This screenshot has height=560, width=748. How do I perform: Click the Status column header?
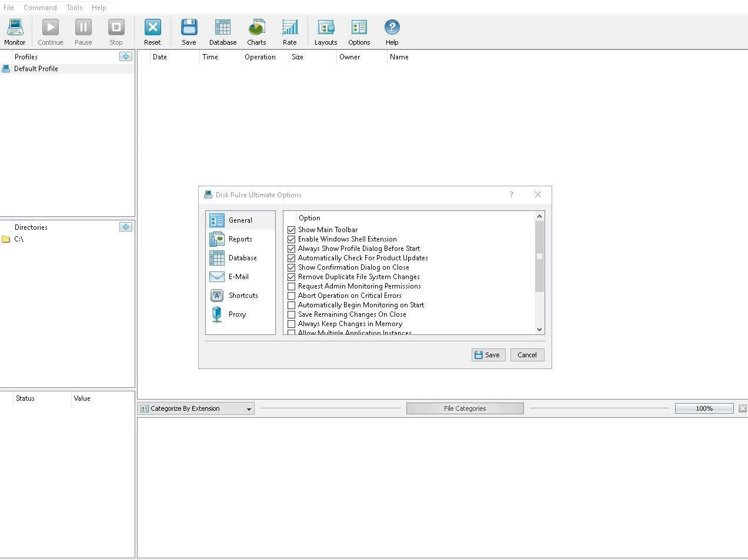42,398
